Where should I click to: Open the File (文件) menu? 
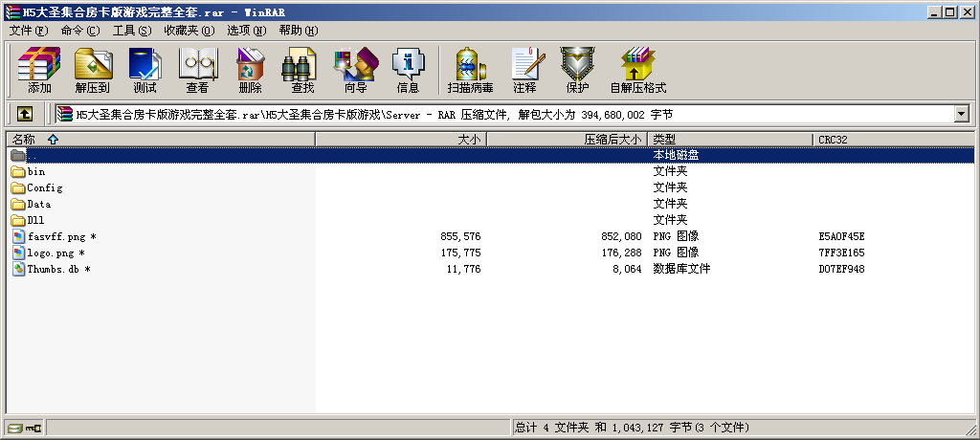tap(28, 31)
